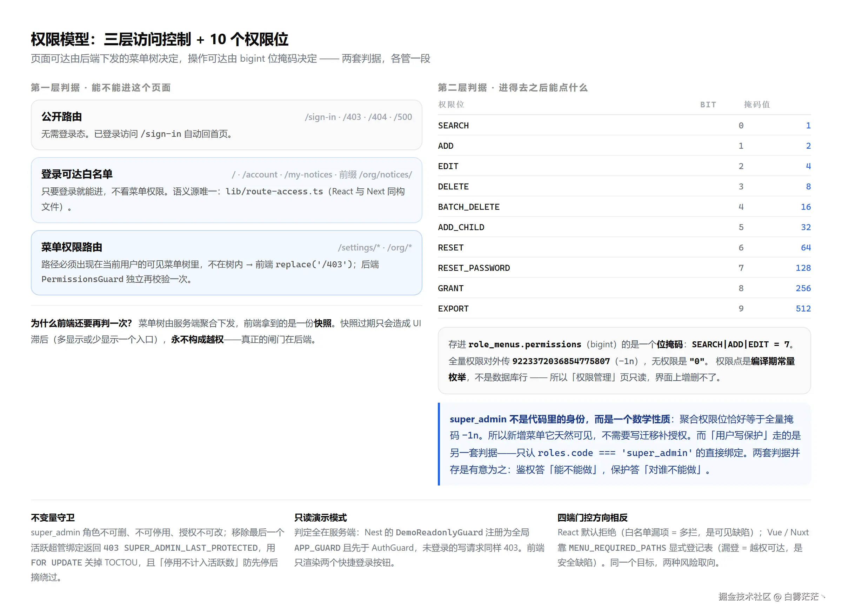The height and width of the screenshot is (616, 842).
Task: Click the expression SEARCH|ADD|EDIT = 7
Action: [x=740, y=344]
